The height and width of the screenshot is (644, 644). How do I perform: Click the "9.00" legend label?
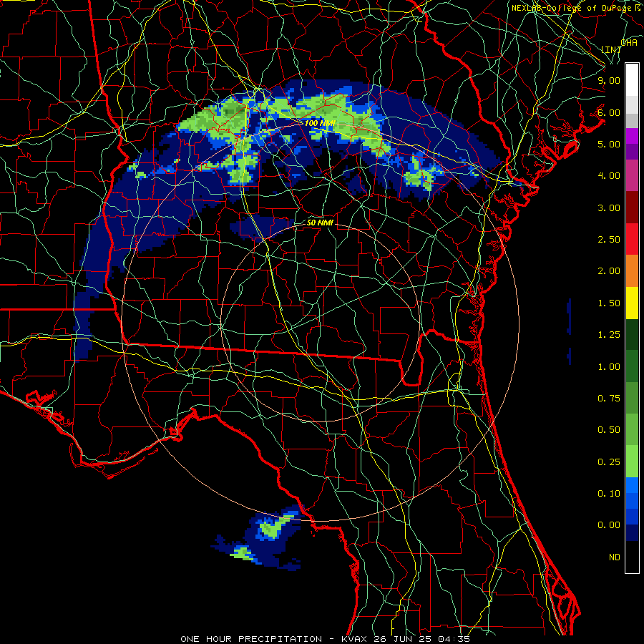click(x=609, y=80)
